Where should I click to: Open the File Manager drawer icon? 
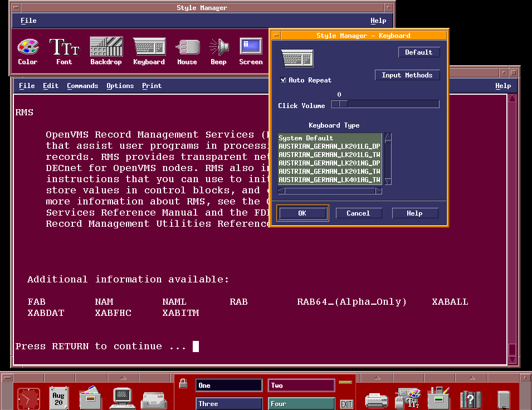pos(90,397)
